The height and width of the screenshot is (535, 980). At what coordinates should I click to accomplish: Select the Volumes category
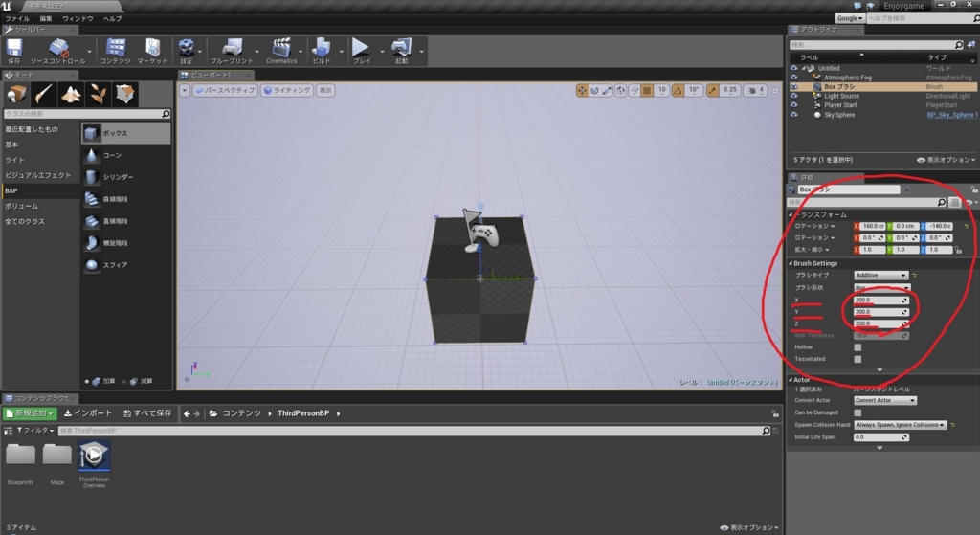click(40, 207)
